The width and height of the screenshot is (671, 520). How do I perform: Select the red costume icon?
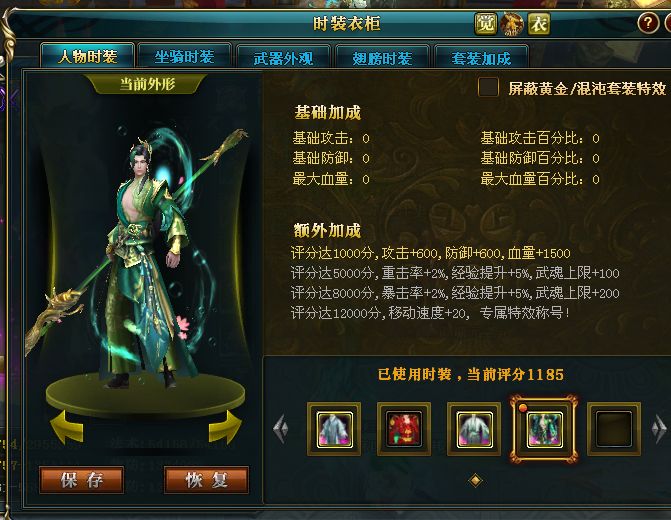click(404, 429)
